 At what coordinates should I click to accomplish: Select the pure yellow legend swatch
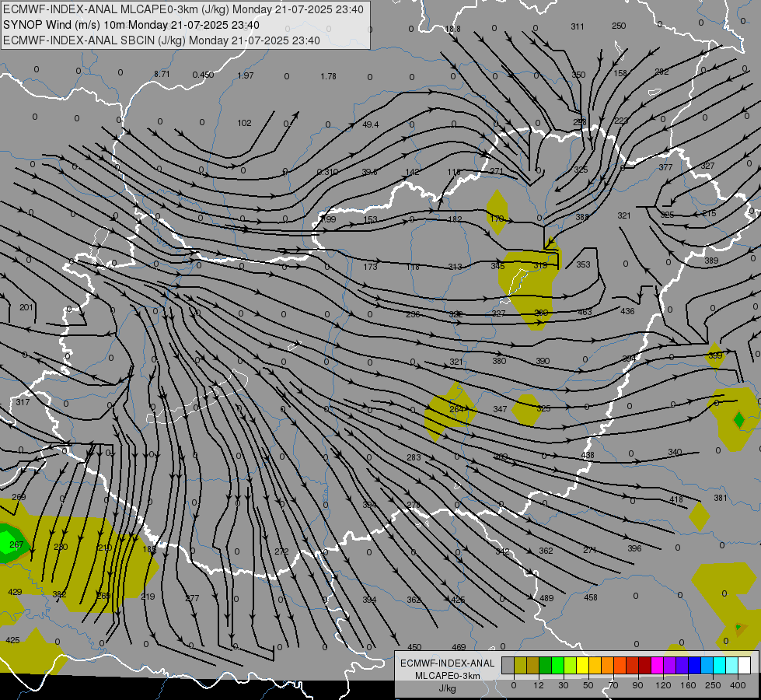click(583, 665)
